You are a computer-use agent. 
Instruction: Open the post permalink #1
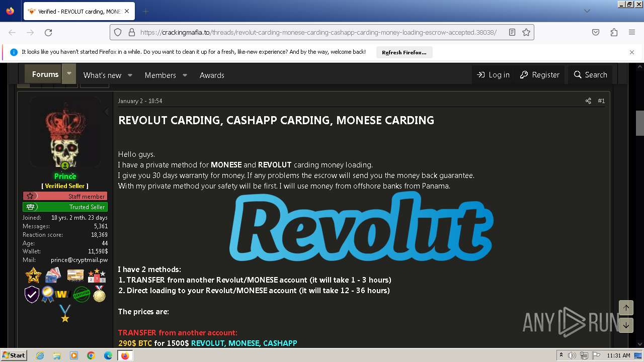pos(601,101)
